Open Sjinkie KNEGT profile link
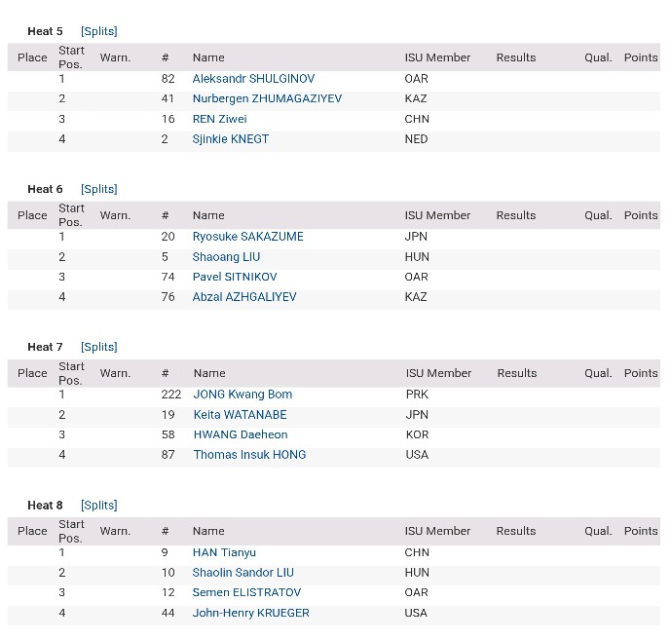Image resolution: width=672 pixels, height=640 pixels. coord(231,139)
